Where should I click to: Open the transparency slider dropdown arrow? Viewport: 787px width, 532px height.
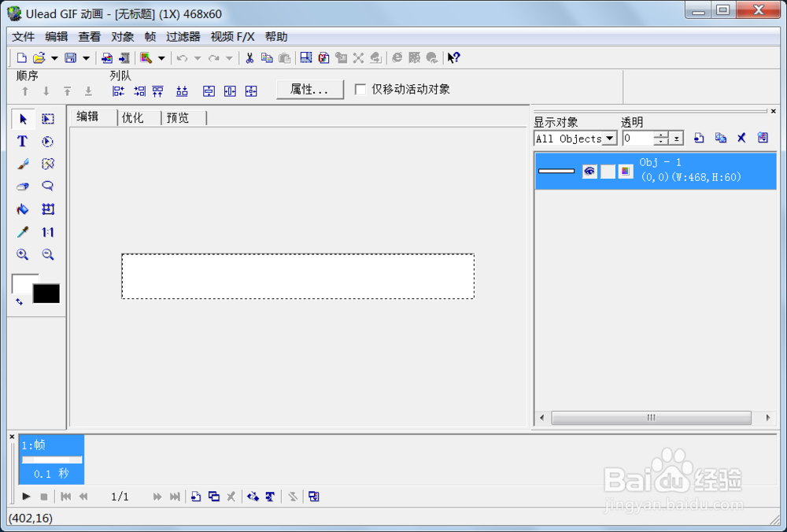677,139
